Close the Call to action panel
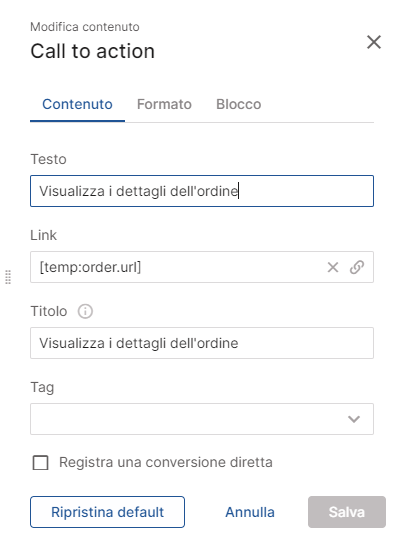The width and height of the screenshot is (403, 546). click(374, 42)
